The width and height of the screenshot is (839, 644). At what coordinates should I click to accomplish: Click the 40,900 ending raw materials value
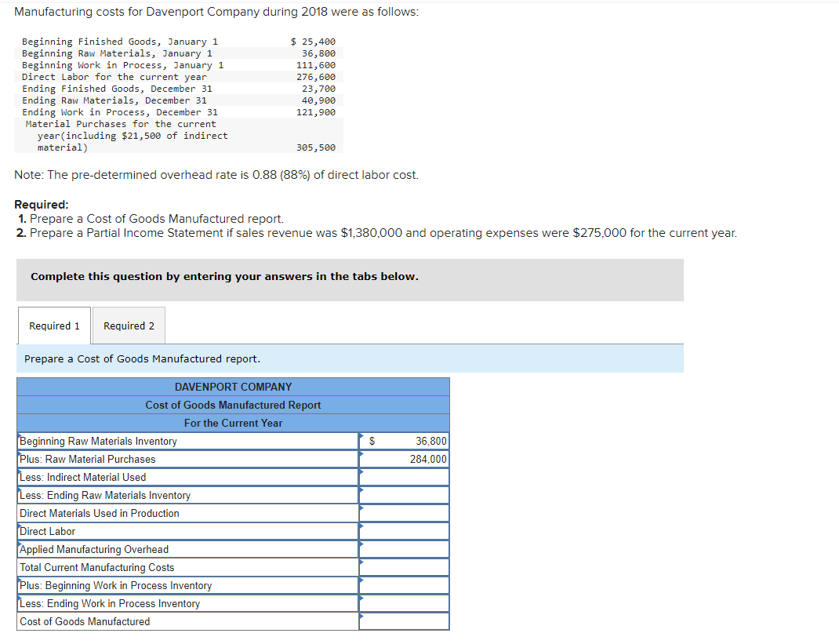(319, 100)
